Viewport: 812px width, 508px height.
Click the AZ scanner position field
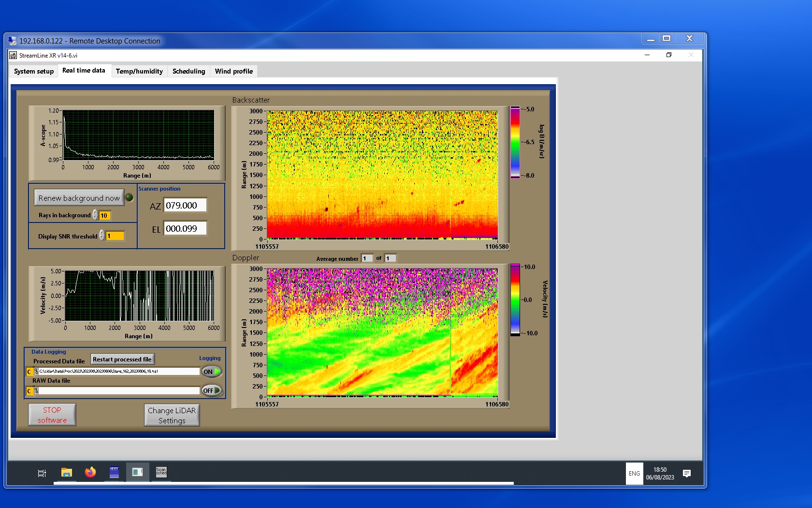(x=185, y=205)
